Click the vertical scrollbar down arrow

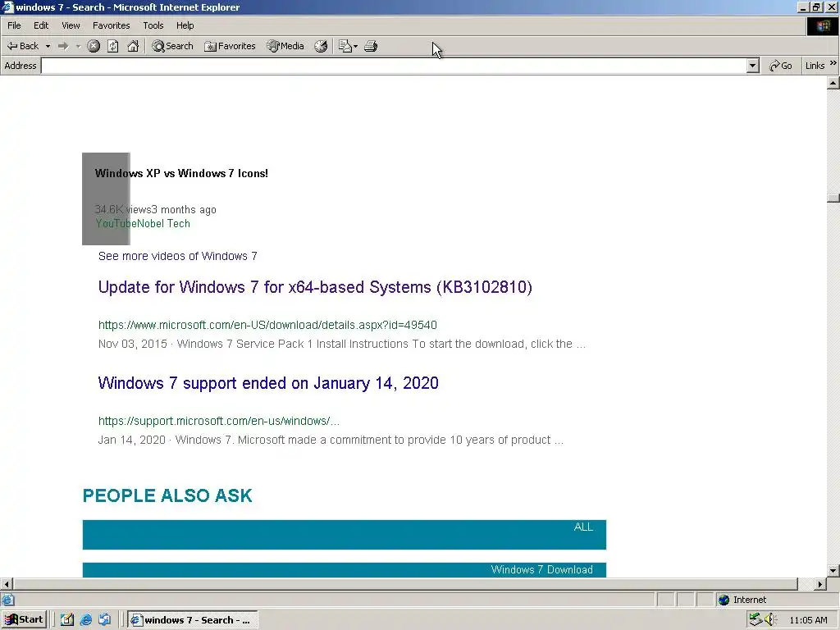tap(833, 571)
